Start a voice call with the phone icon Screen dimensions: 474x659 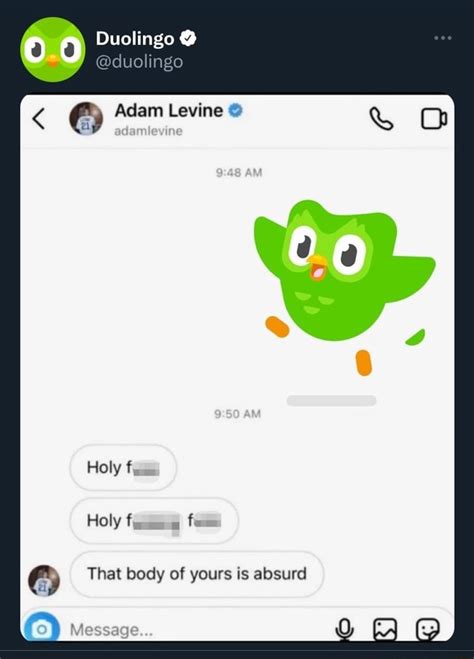coord(381,119)
